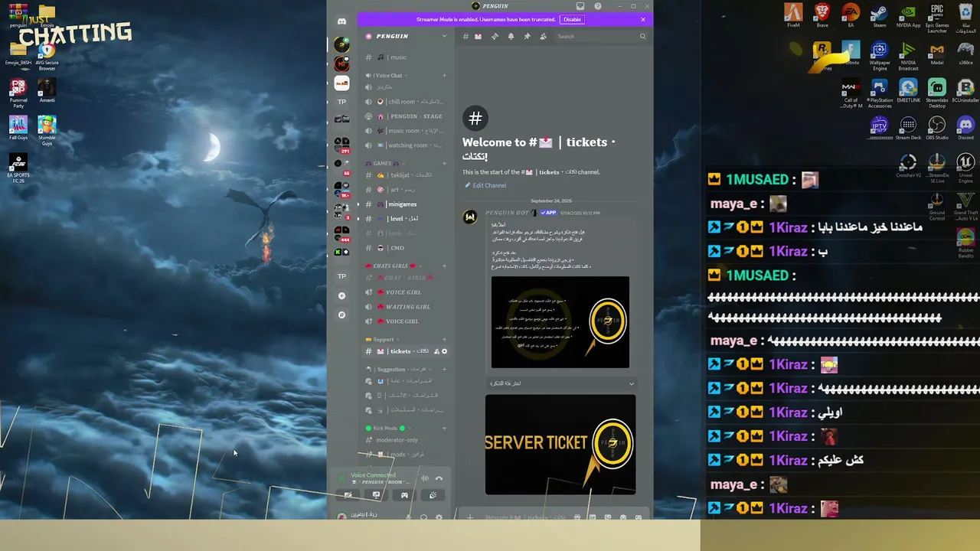Open Streamlabs Desktop shortcut

pyautogui.click(x=937, y=91)
